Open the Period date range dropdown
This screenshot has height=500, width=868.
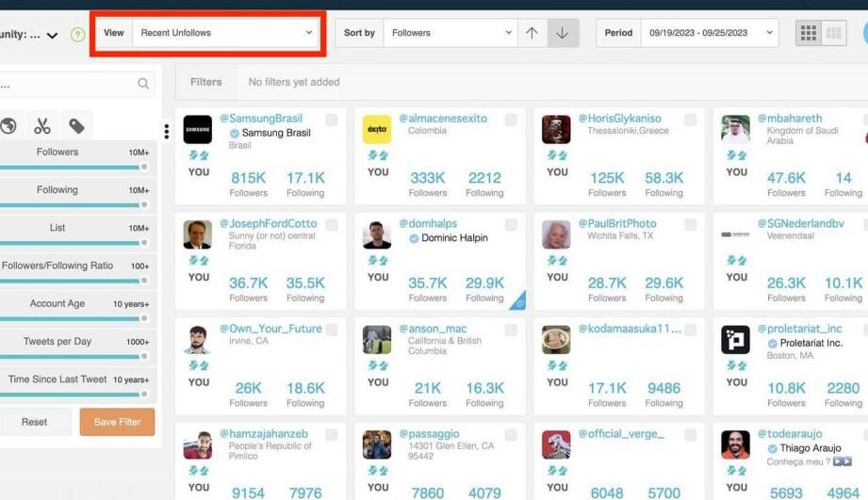(710, 33)
